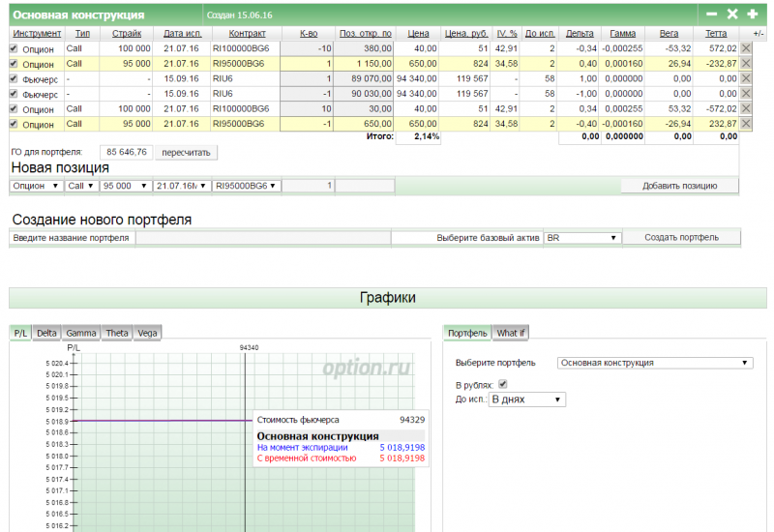Click the X icon in green header

pos(732,15)
